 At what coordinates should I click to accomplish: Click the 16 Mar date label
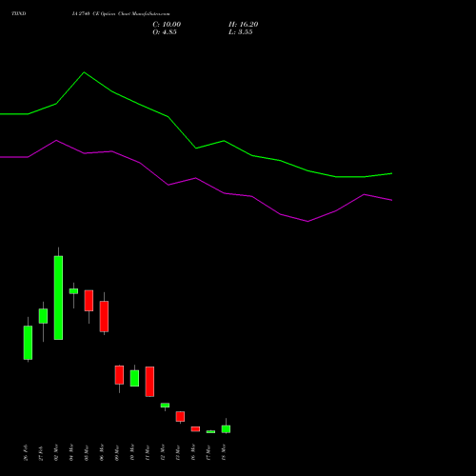click(x=193, y=453)
